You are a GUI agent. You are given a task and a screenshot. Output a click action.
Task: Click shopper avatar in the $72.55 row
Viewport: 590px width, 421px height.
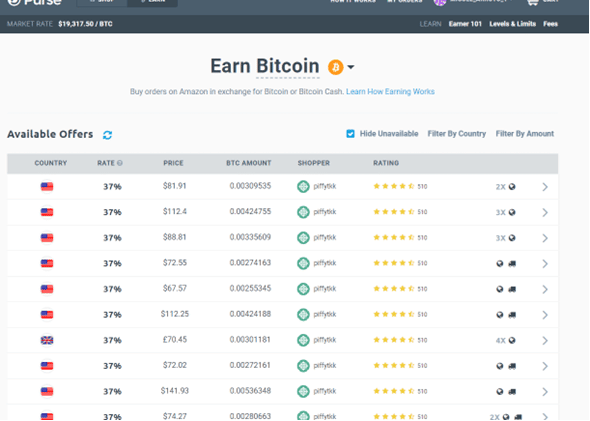tap(303, 263)
